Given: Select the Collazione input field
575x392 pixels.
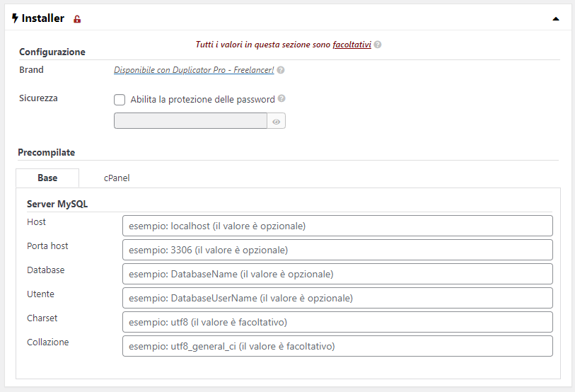Looking at the screenshot, I should pyautogui.click(x=337, y=346).
